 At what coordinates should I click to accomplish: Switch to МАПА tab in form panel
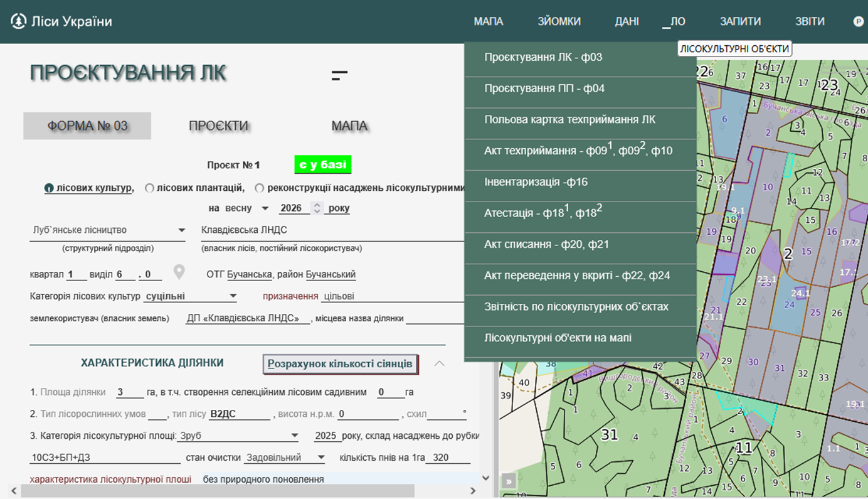point(349,126)
